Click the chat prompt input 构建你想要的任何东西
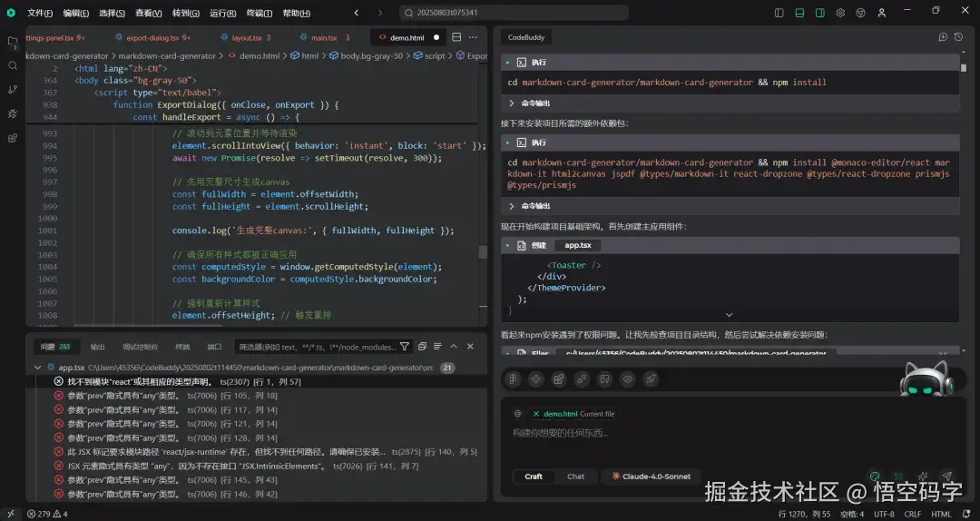 click(731, 433)
